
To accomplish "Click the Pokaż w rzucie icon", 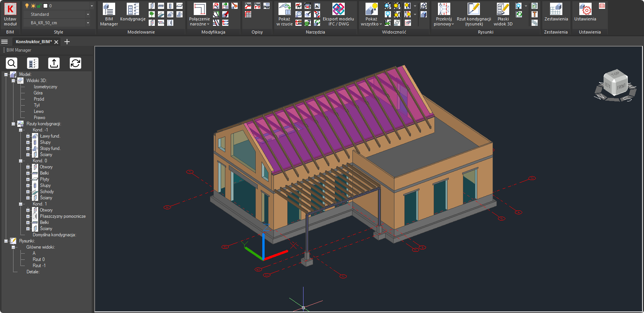I will [x=285, y=9].
